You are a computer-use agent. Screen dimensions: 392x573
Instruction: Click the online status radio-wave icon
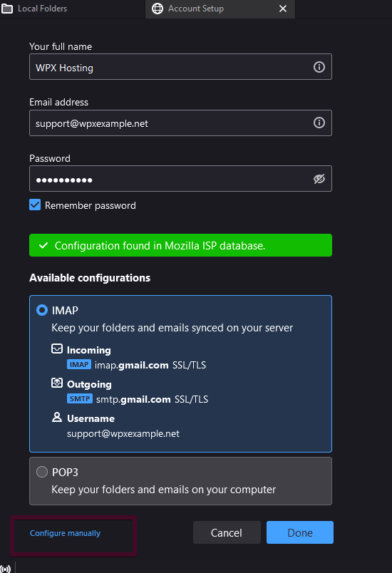pyautogui.click(x=6, y=568)
